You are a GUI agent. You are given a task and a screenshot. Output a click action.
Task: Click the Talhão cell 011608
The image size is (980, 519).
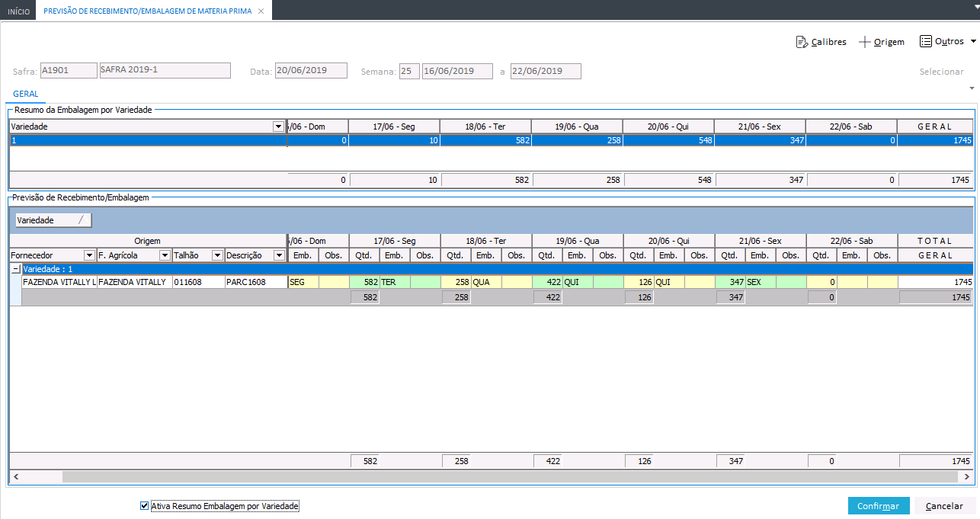pos(198,282)
